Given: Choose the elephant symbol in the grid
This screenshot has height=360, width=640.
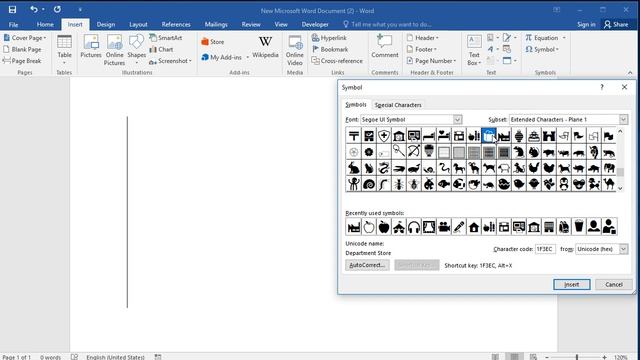Looking at the screenshot, I should tap(609, 168).
